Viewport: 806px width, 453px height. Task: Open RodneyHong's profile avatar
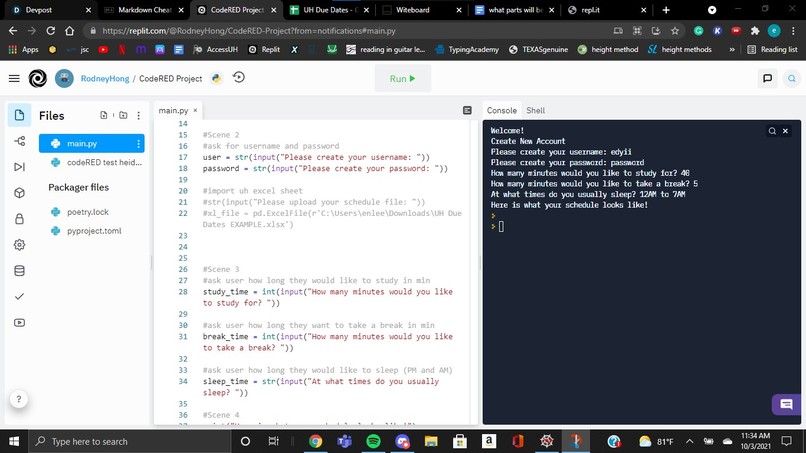64,78
